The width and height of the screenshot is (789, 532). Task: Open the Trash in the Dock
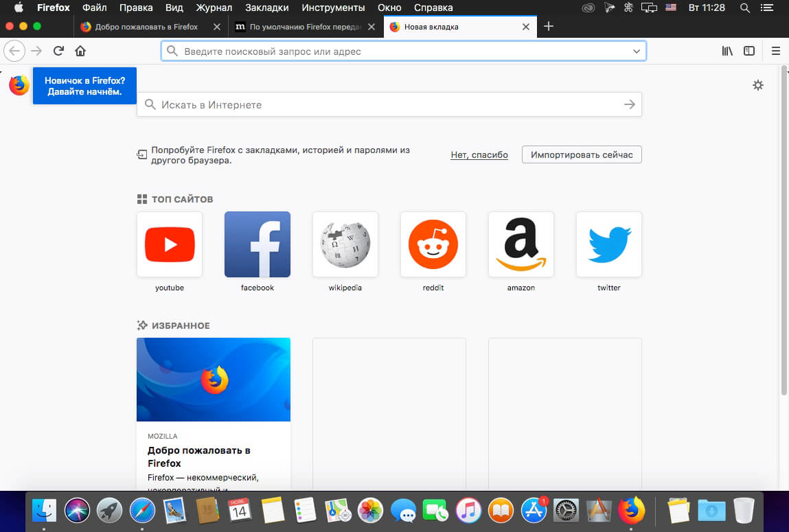[x=744, y=511]
